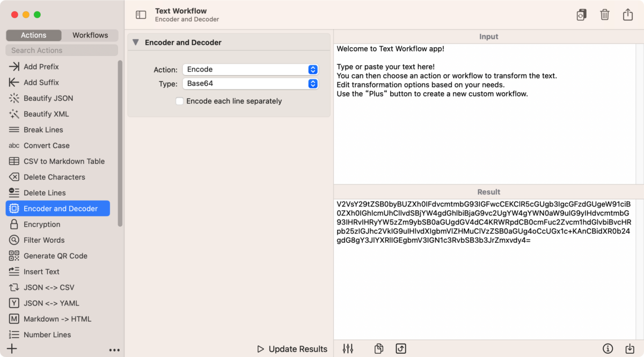Image resolution: width=644 pixels, height=357 pixels.
Task: Click the download result icon at bottom right
Action: (x=630, y=349)
